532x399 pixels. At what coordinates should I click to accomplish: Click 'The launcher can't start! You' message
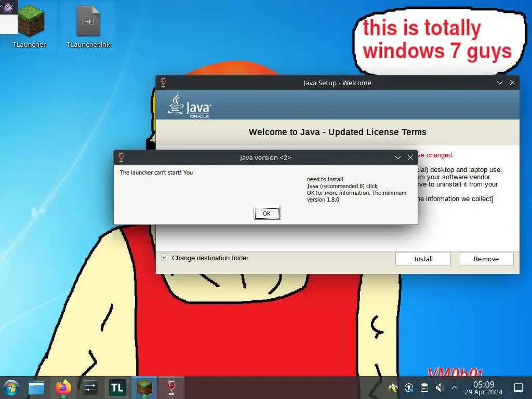pos(156,172)
